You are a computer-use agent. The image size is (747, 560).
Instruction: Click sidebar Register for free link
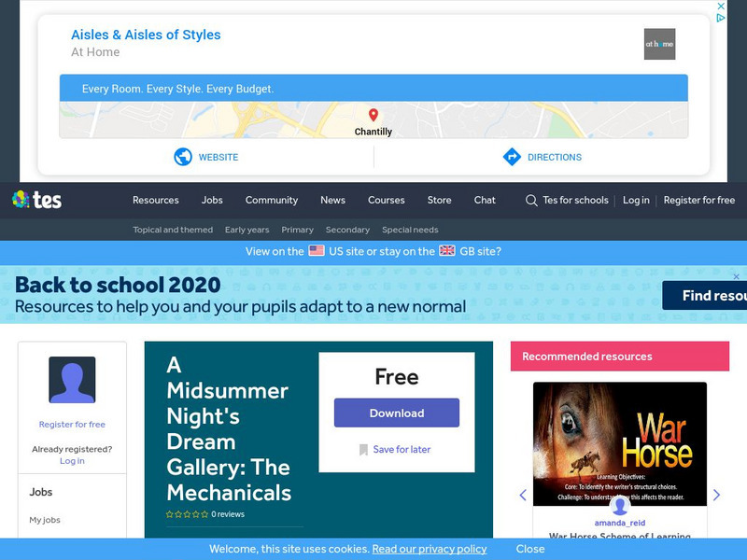point(72,425)
